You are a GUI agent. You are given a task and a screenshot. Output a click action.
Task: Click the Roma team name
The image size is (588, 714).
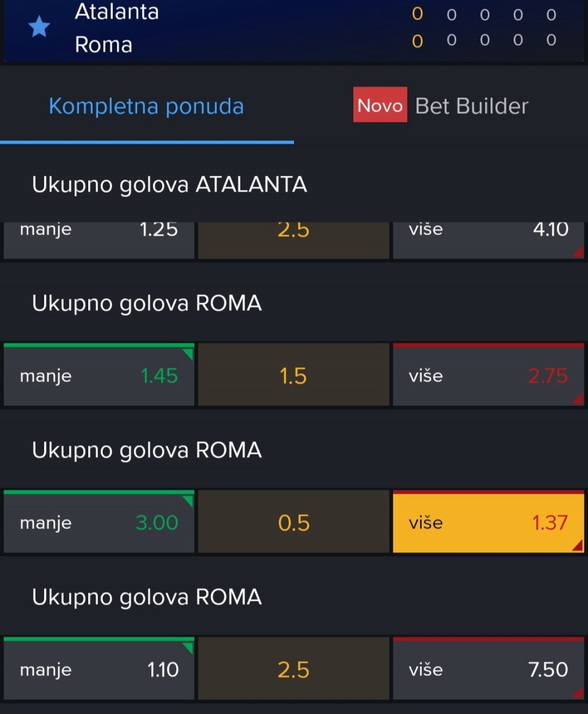point(104,45)
